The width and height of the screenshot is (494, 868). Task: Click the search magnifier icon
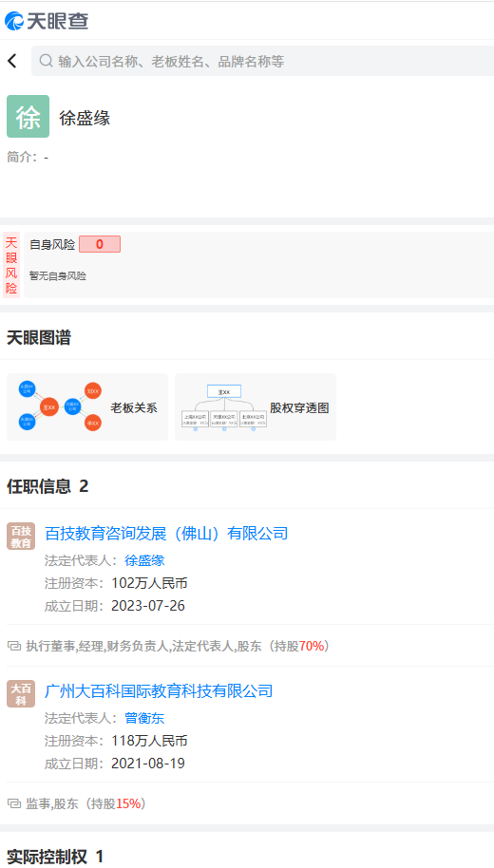point(46,61)
